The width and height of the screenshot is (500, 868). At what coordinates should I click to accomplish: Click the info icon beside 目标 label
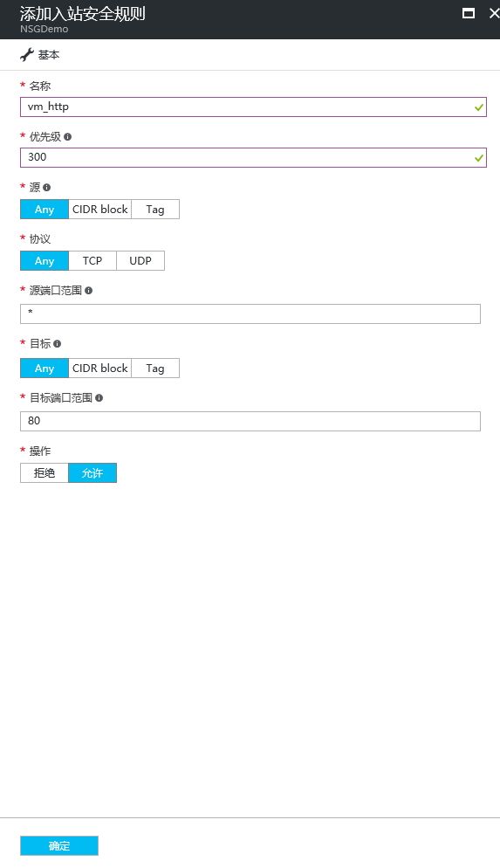[57, 344]
